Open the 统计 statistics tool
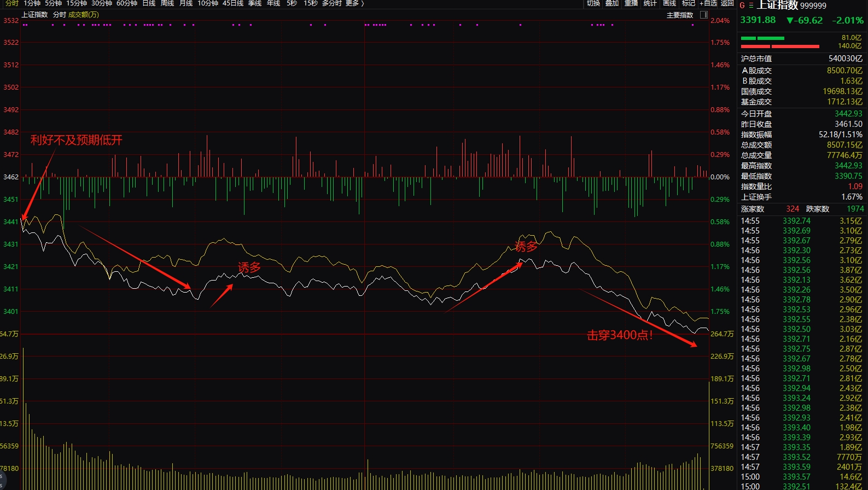Image resolution: width=868 pixels, height=490 pixels. coord(650,3)
